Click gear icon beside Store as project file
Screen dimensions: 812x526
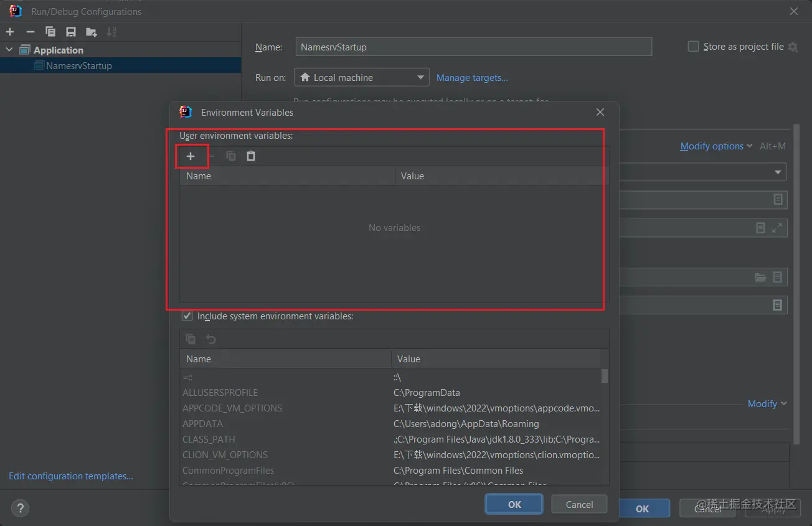click(793, 47)
